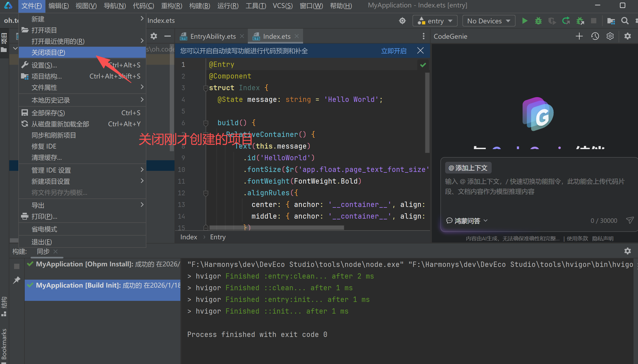Click the editor horizontal scrollbar

pos(276,228)
